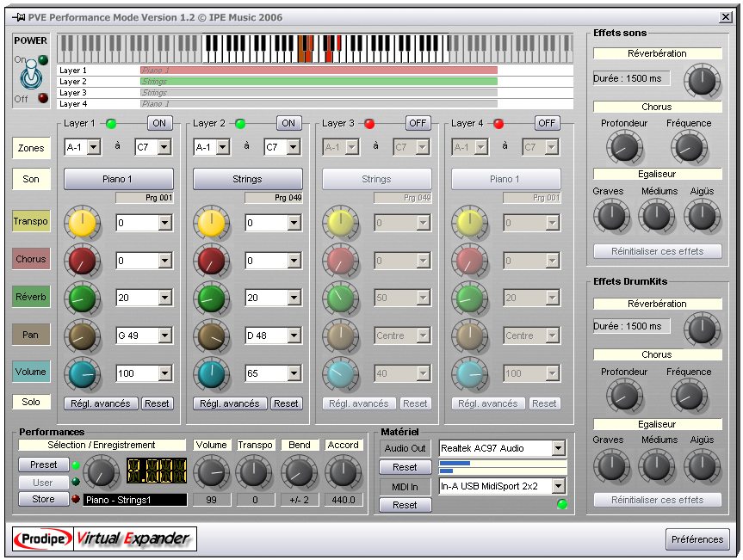Select the Solo label in the left sidebar
This screenshot has height=560, width=743.
[x=31, y=402]
